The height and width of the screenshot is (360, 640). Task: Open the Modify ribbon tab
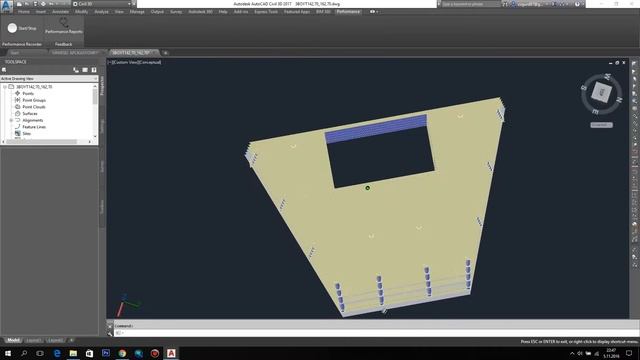[82, 12]
